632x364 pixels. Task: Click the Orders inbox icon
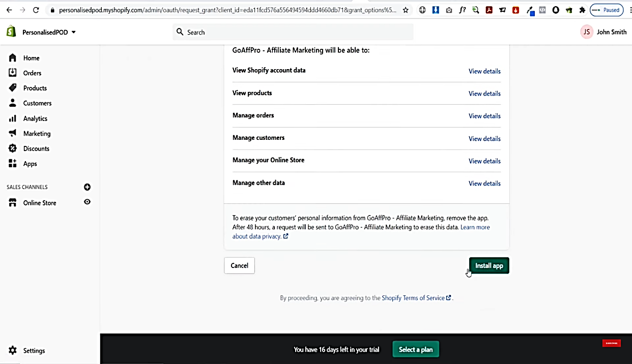point(13,73)
